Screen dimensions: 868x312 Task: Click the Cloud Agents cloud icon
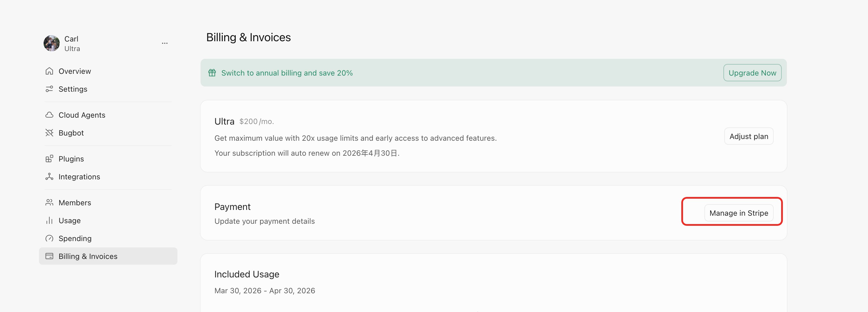49,115
